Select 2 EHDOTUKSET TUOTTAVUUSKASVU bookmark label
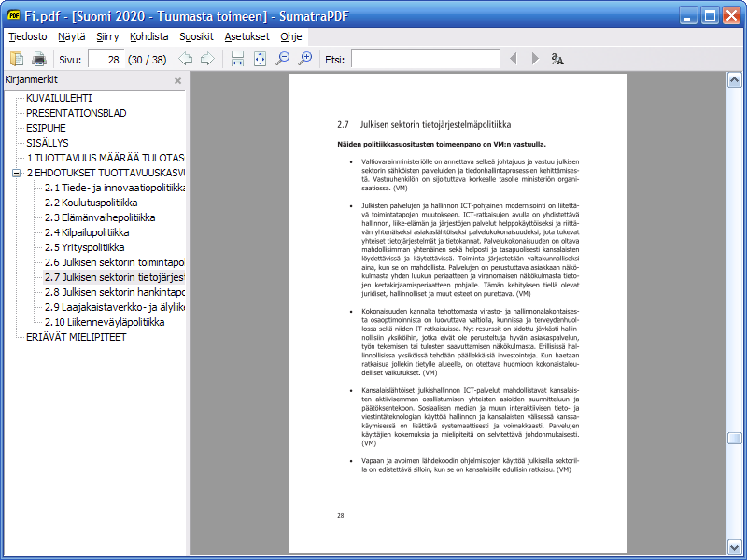 coord(106,173)
